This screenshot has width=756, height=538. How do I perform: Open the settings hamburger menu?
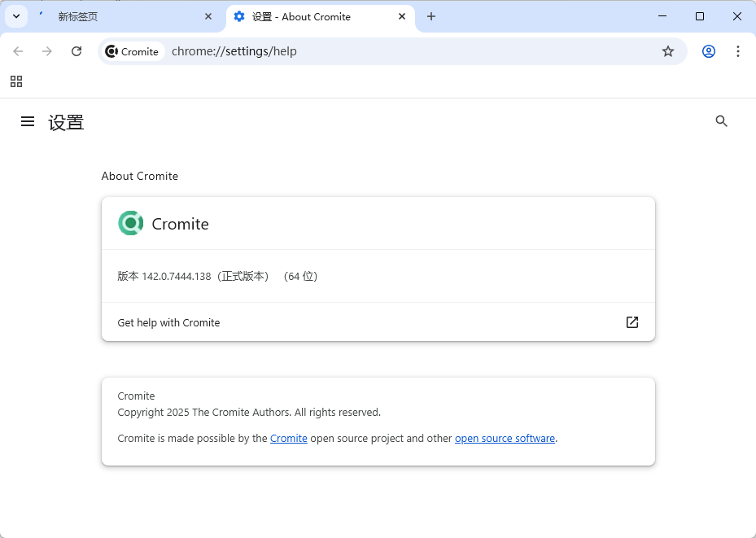27,120
